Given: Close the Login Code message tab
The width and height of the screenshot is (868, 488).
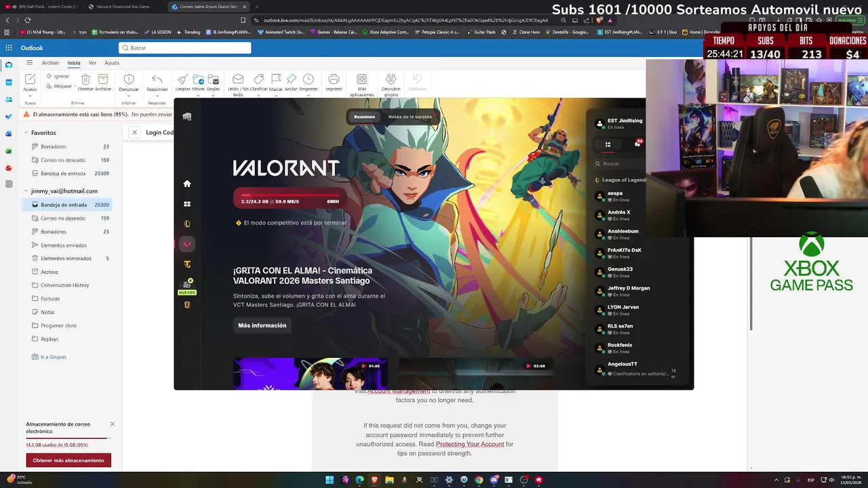Looking at the screenshot, I should click(x=134, y=133).
